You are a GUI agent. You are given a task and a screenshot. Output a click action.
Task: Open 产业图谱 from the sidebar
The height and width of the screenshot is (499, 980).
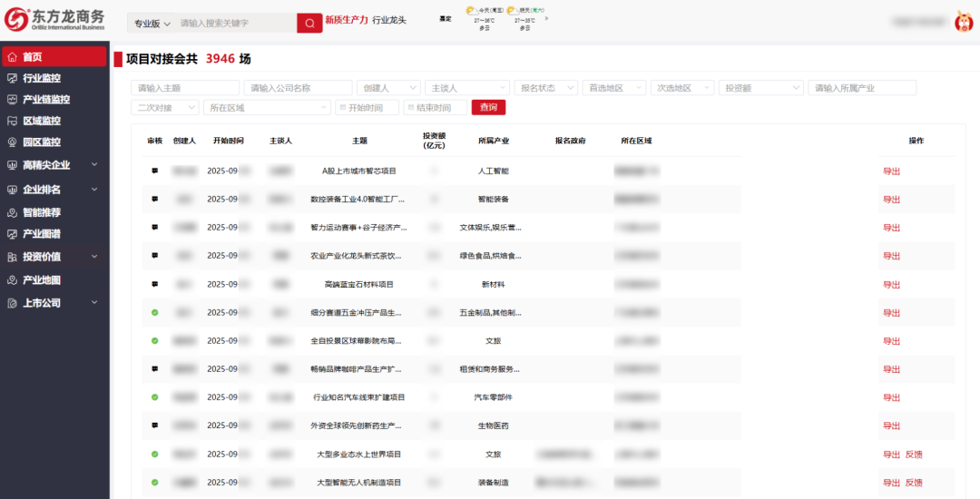click(x=42, y=234)
